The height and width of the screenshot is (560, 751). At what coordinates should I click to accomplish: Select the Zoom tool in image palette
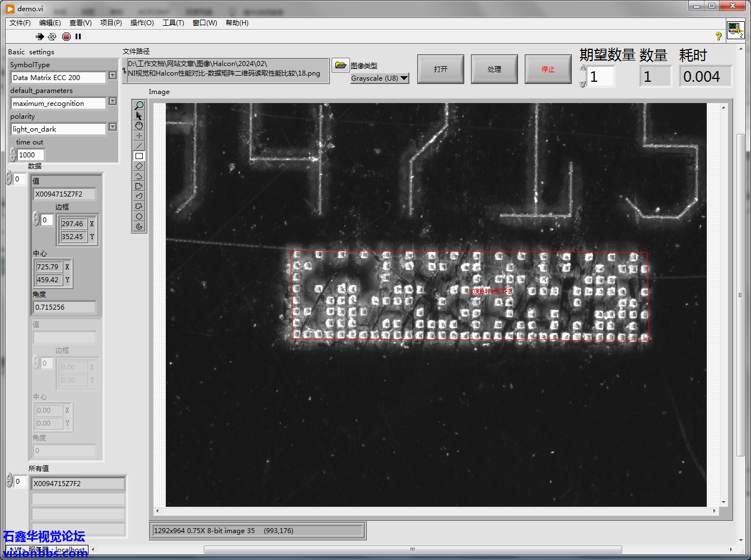point(139,105)
